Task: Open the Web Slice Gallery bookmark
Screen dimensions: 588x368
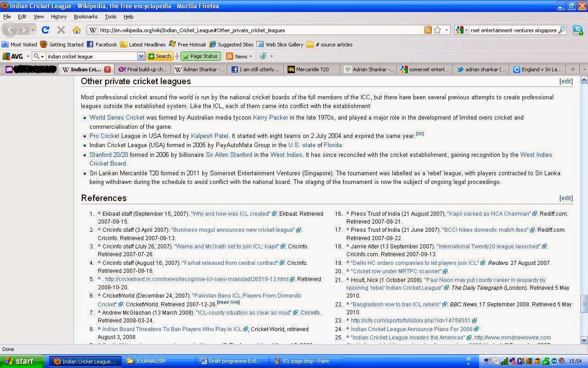Action: click(x=280, y=44)
